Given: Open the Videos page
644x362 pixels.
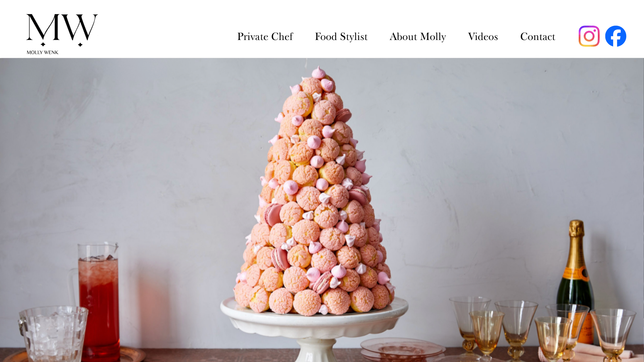Looking at the screenshot, I should [x=483, y=37].
